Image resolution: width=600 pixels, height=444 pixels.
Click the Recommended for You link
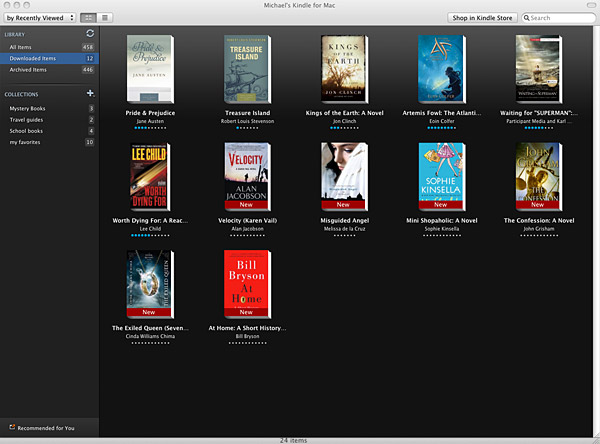pyautogui.click(x=44, y=427)
